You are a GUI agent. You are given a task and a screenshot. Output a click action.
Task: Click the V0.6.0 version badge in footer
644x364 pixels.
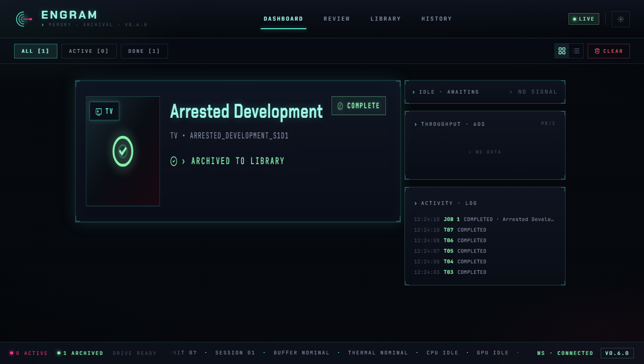[617, 353]
